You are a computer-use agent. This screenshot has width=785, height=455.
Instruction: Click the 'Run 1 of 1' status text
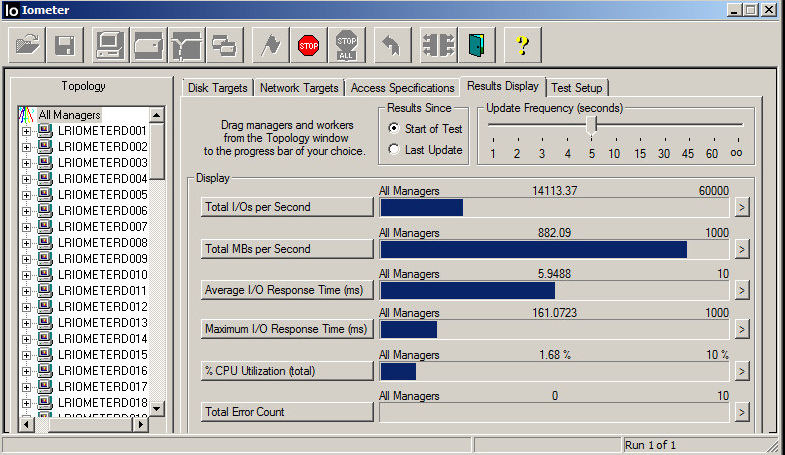pyautogui.click(x=650, y=445)
